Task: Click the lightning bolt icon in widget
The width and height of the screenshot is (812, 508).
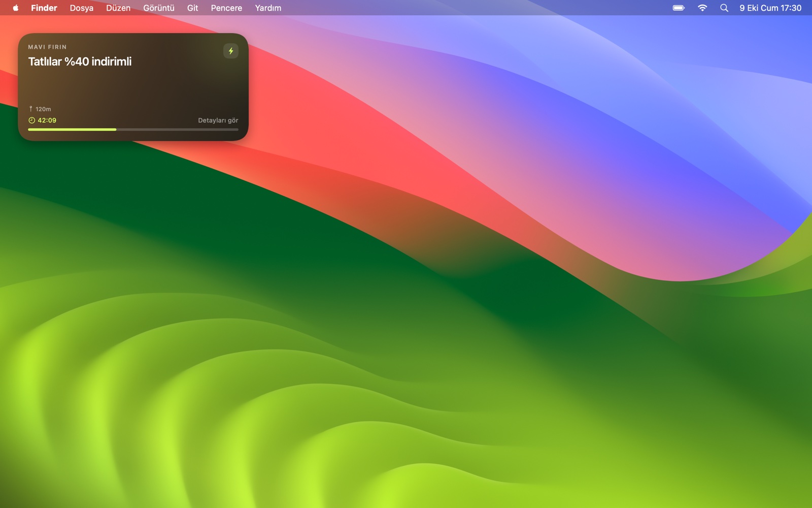Action: [x=231, y=51]
